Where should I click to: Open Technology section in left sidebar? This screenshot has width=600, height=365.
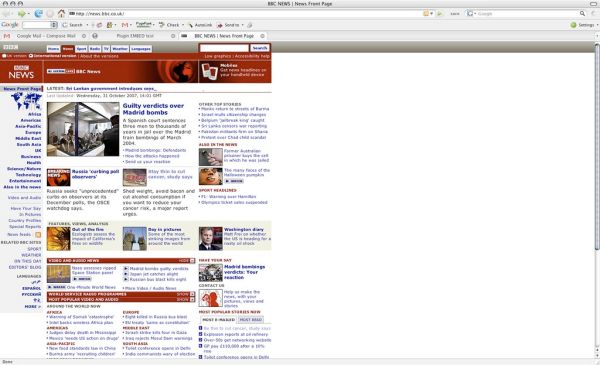coord(28,174)
